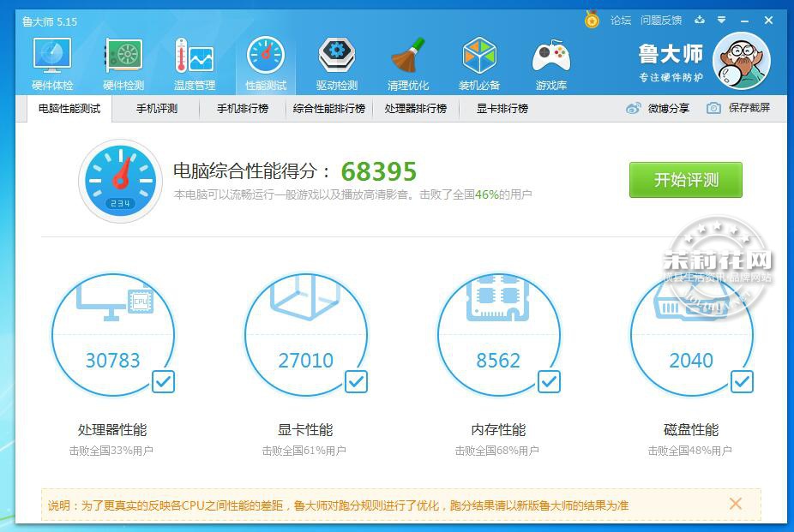Uncheck the 内存性能 test checkbox
Screen dimensions: 794x532
click(x=549, y=382)
